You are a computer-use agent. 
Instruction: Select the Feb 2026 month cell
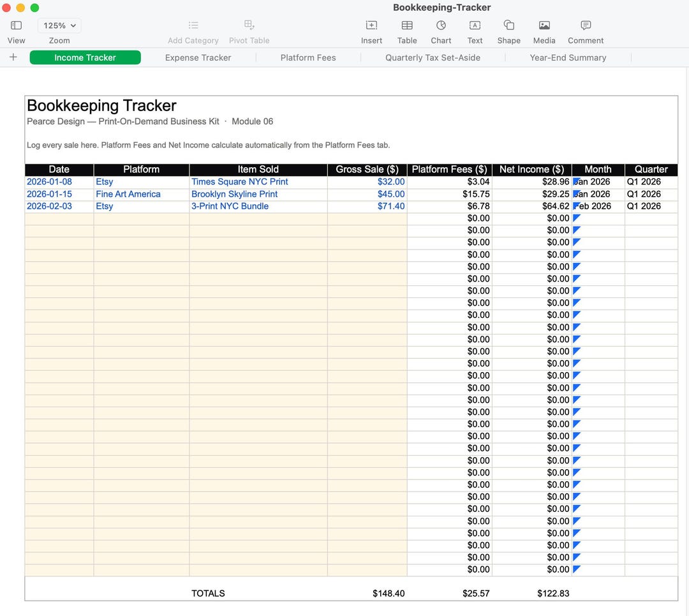coord(598,206)
